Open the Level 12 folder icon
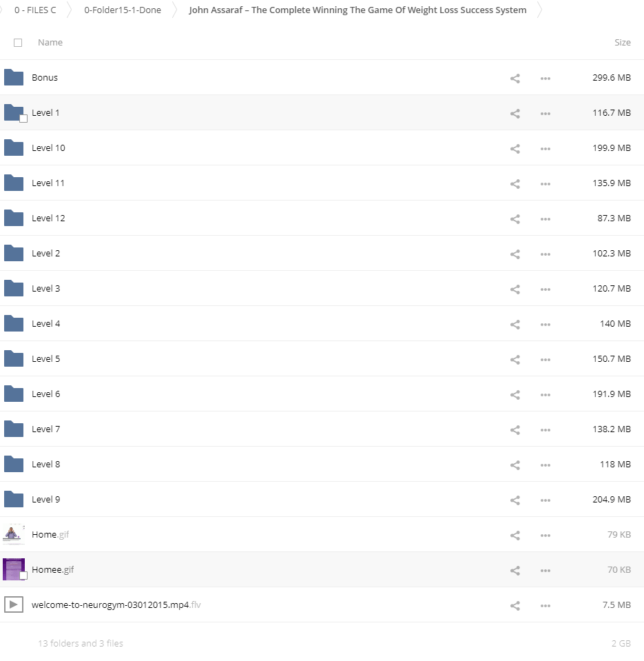 (14, 218)
